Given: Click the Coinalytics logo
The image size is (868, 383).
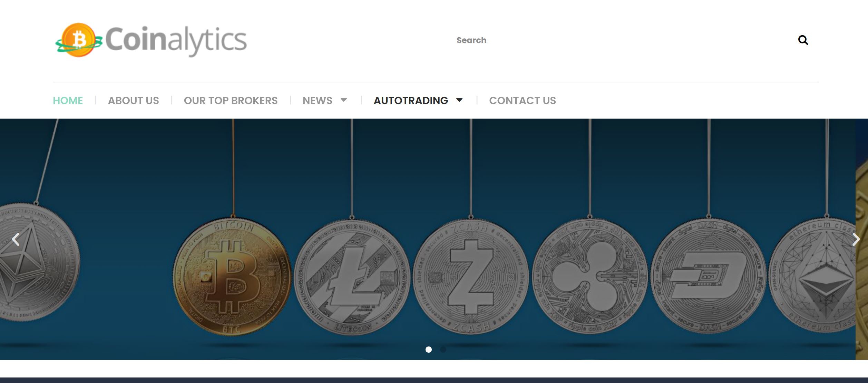Looking at the screenshot, I should [x=151, y=40].
